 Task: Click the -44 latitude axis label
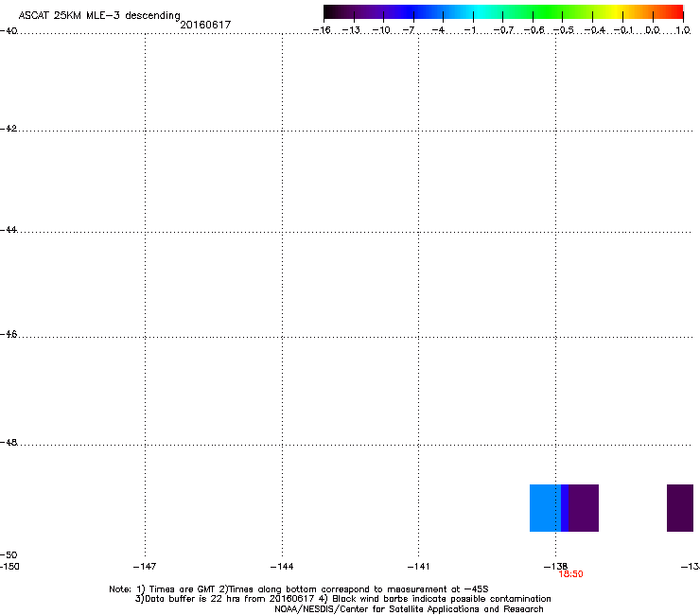pos(9,230)
